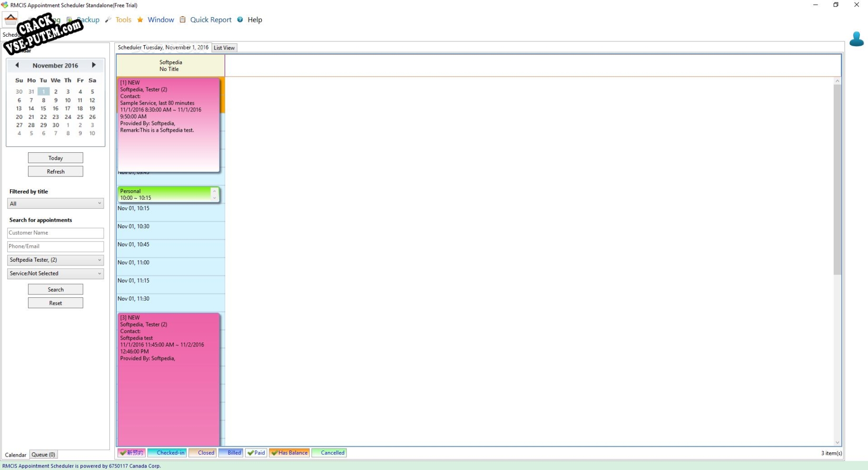Viewport: 868px width, 470px height.
Task: Click the Quick Report clipboard icon
Action: (182, 20)
